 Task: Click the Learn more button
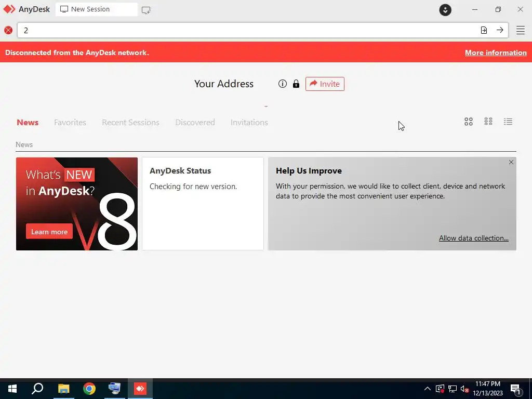pos(49,231)
